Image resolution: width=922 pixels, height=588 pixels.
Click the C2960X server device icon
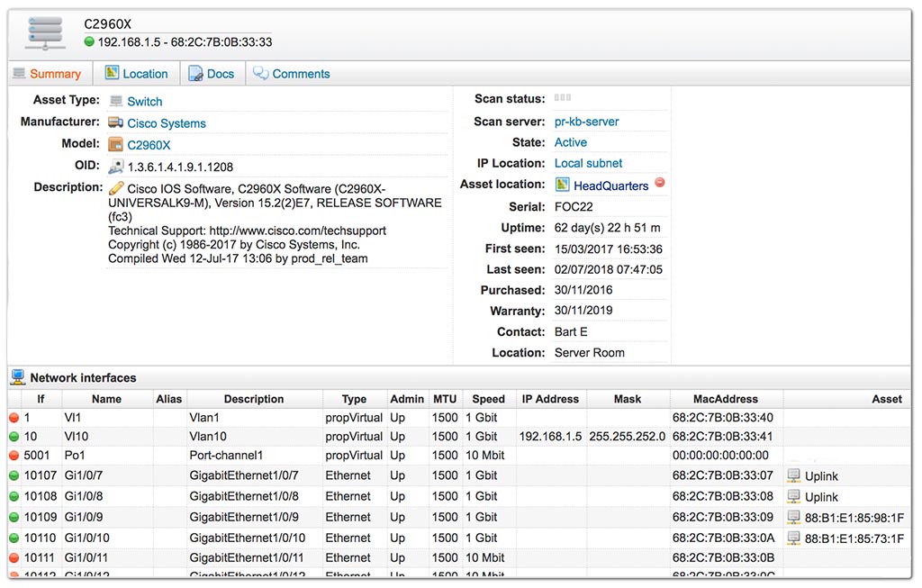[x=45, y=33]
